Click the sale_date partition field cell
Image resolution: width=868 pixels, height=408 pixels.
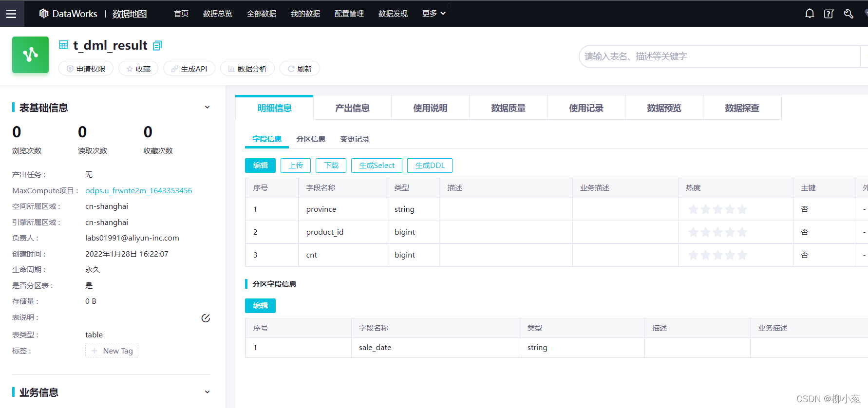click(x=435, y=348)
